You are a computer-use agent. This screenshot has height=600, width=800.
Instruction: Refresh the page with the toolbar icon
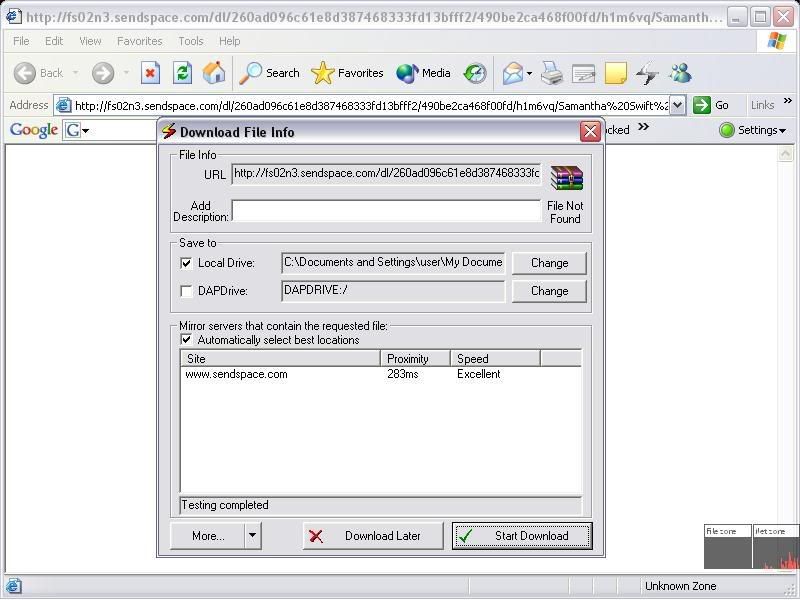coord(182,73)
